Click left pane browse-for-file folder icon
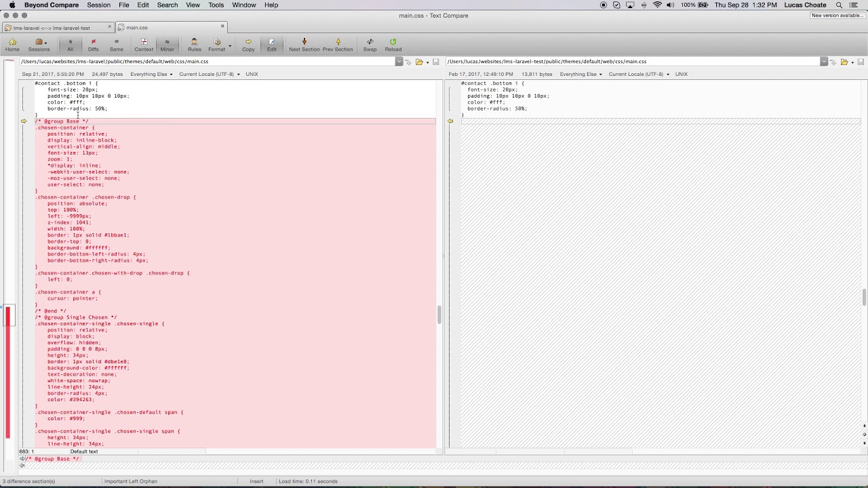The width and height of the screenshot is (868, 488). (x=419, y=62)
